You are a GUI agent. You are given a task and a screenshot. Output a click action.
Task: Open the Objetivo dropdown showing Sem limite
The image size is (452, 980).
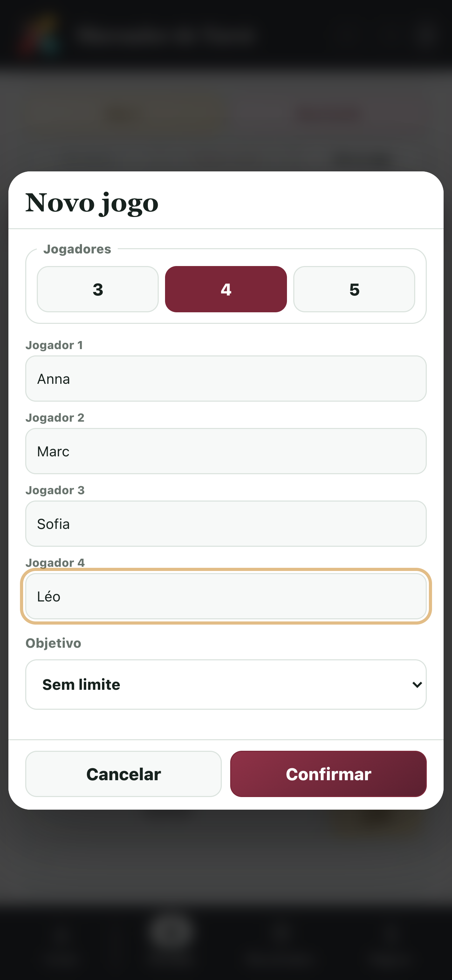[226, 685]
